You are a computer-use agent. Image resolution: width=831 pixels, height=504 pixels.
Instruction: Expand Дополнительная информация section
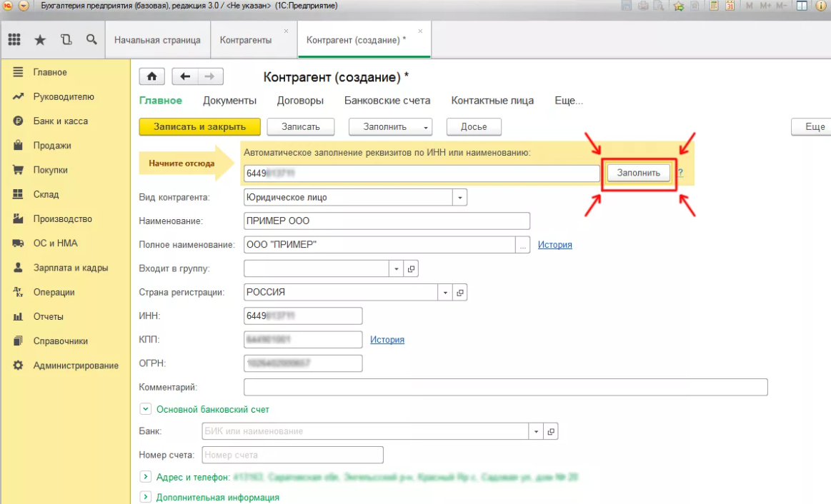(x=145, y=497)
